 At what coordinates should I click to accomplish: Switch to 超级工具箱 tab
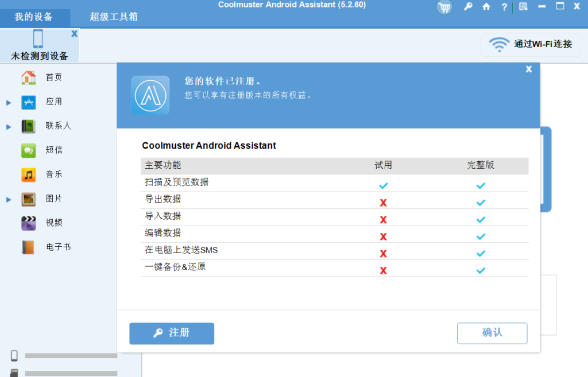click(114, 17)
